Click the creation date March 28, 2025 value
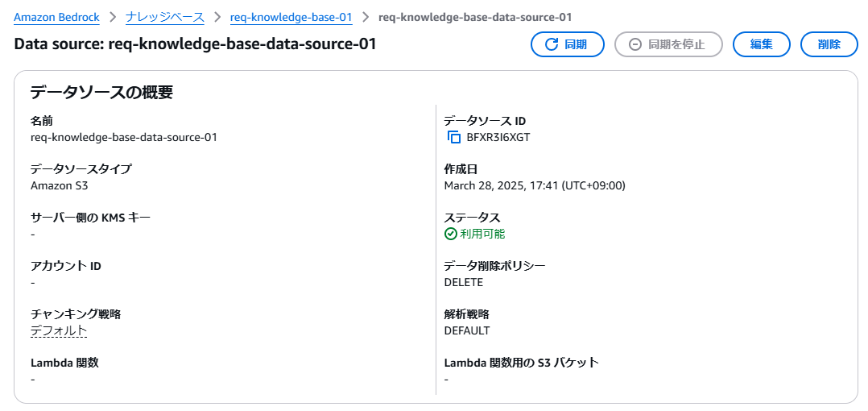This screenshot has height=411, width=868. coord(535,185)
